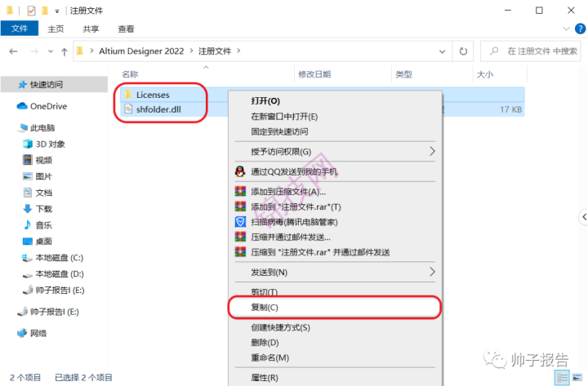Open 帅子报告I (E:) removable drive entry

click(48, 312)
